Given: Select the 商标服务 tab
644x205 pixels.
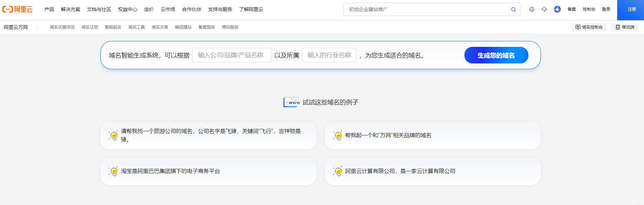Looking at the screenshot, I should click(230, 27).
